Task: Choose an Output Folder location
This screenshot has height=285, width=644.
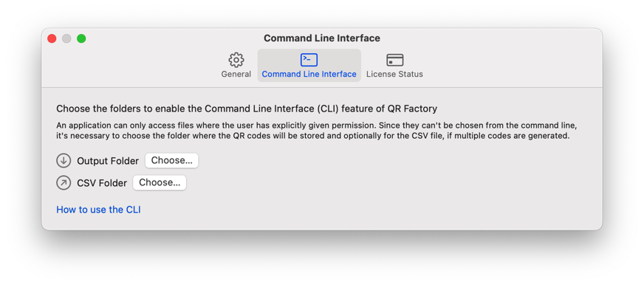Action: click(x=171, y=160)
